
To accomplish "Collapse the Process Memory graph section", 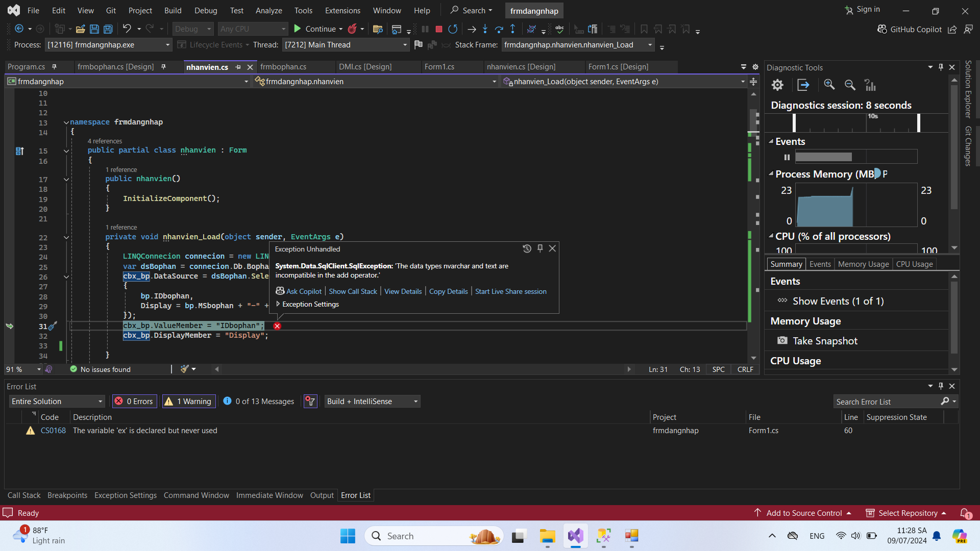I will coord(771,174).
